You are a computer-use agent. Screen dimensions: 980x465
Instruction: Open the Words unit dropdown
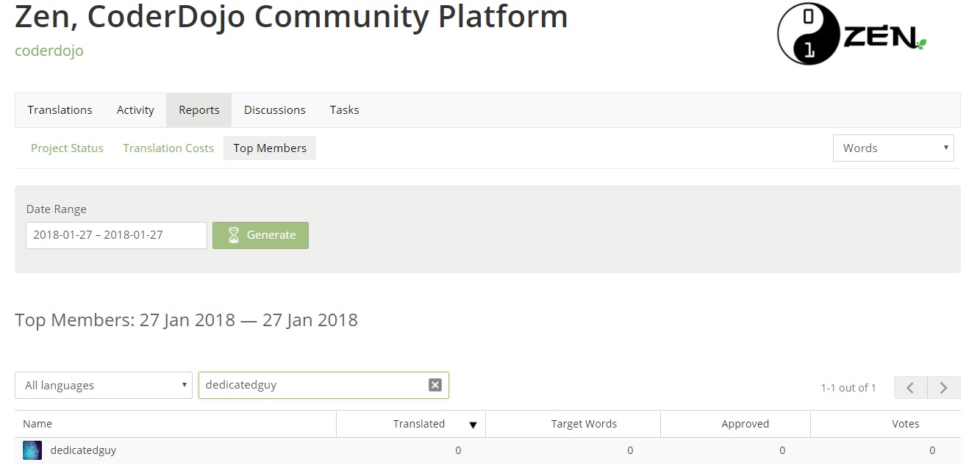click(x=893, y=148)
